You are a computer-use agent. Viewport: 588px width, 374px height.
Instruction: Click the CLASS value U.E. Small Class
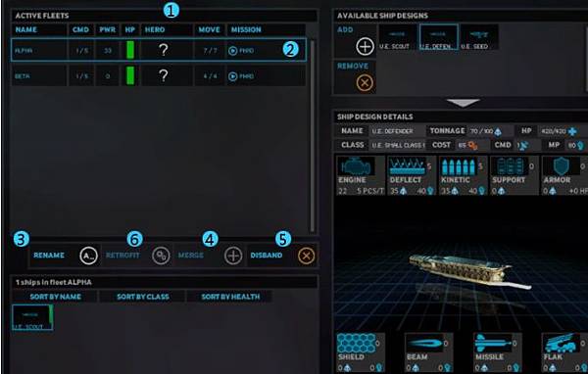[398, 145]
